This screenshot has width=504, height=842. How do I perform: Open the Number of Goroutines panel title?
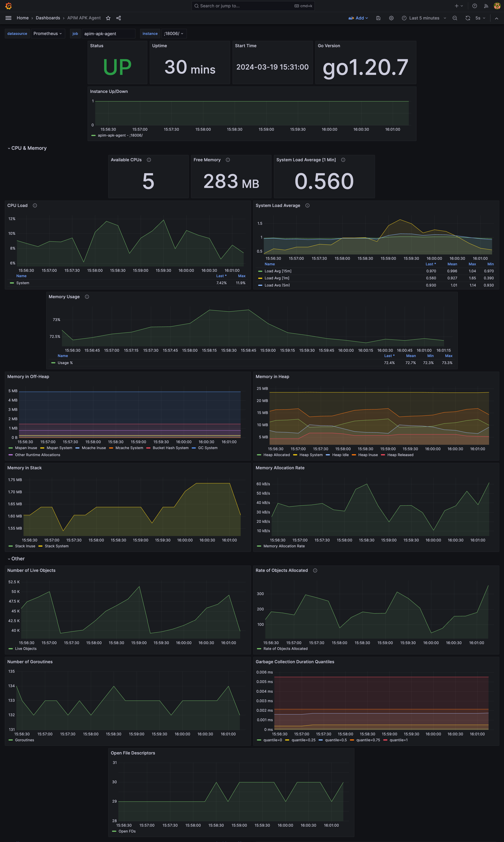coord(30,662)
